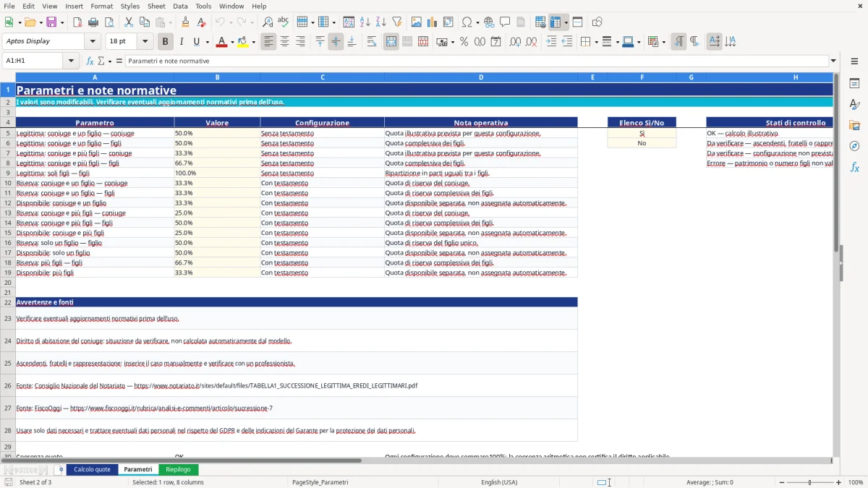Open the background color dropdown arrow

253,42
